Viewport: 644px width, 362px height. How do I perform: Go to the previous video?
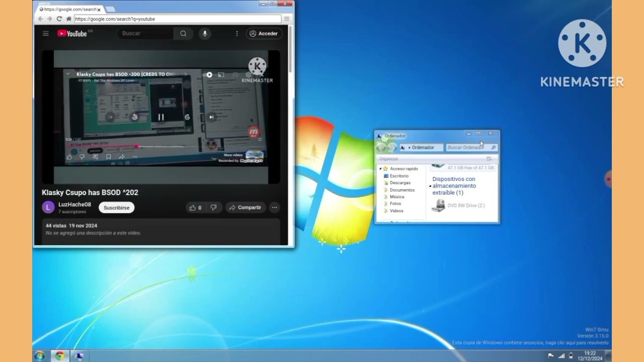tap(110, 117)
